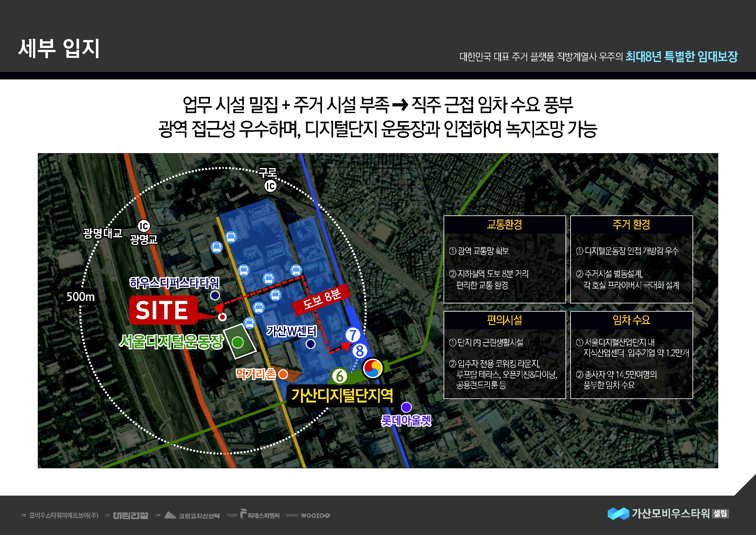This screenshot has width=756, height=535.
Task: Click '② 입주자 전용 코워킹 라운지' text
Action: (495, 364)
